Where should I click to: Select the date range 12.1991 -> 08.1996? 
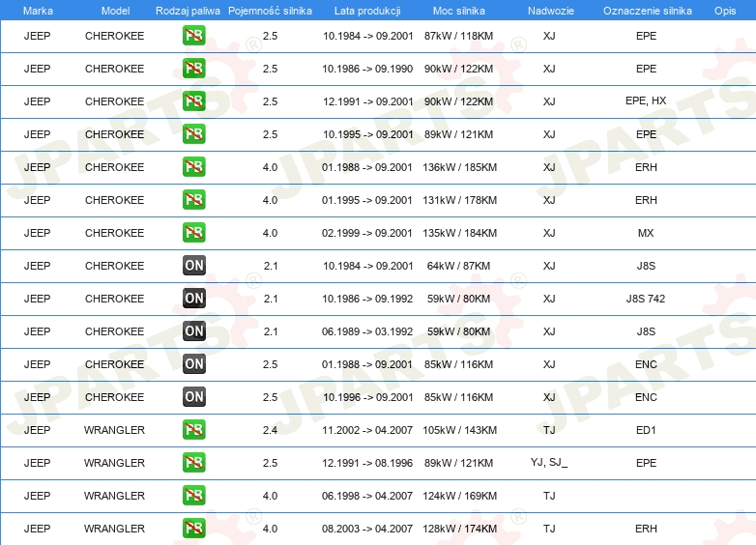367,463
